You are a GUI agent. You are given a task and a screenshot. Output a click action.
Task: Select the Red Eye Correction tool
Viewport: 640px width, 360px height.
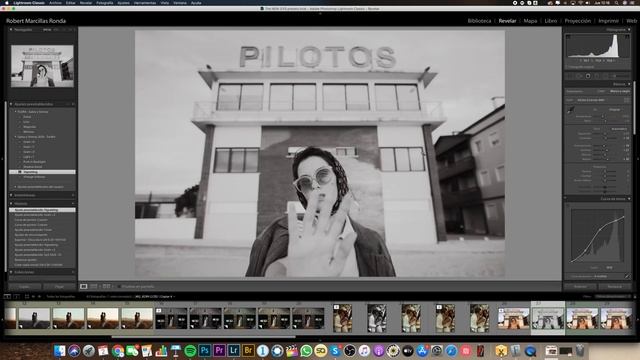click(x=588, y=76)
